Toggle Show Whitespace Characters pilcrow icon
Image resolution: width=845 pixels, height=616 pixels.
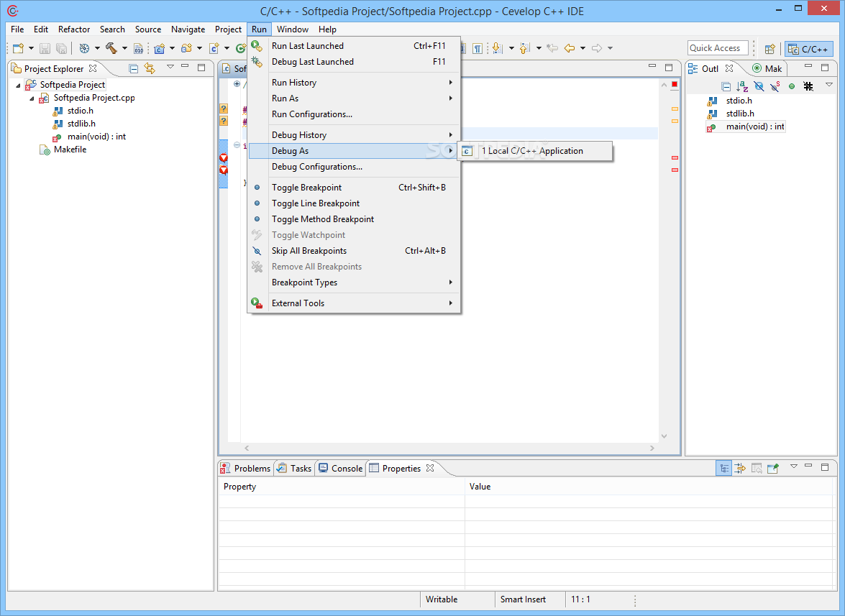[x=478, y=48]
